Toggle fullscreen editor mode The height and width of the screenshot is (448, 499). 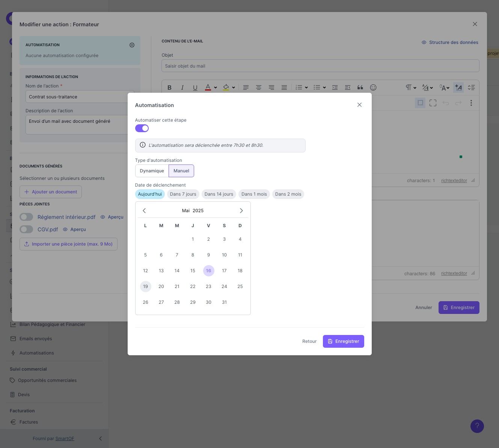[x=433, y=103]
